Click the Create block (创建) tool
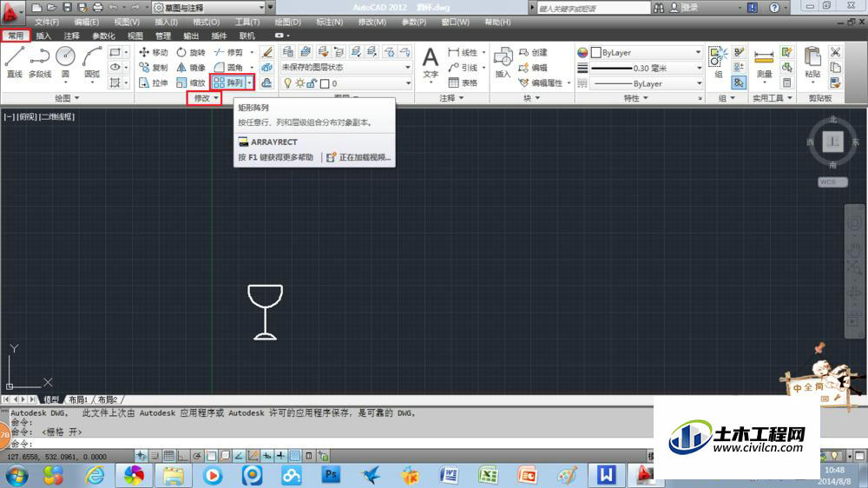The image size is (868, 488). [533, 52]
